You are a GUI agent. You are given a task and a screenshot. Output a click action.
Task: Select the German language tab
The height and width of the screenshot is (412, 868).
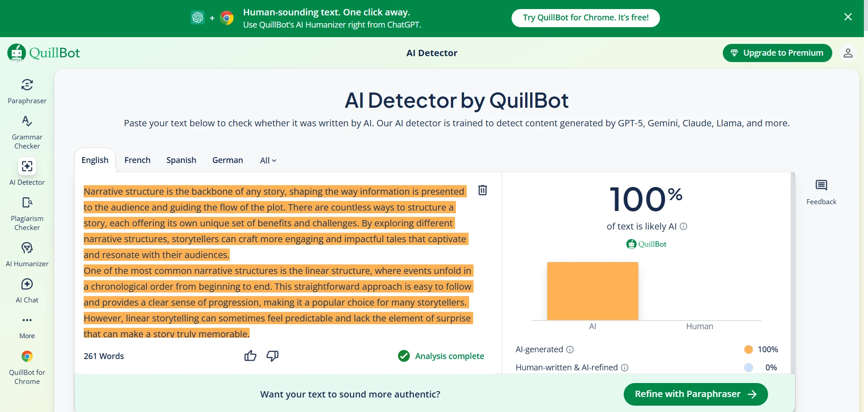point(228,160)
